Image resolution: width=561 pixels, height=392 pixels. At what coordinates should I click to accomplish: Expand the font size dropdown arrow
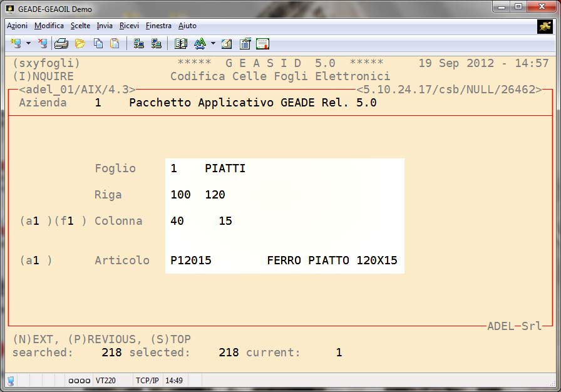pyautogui.click(x=213, y=44)
